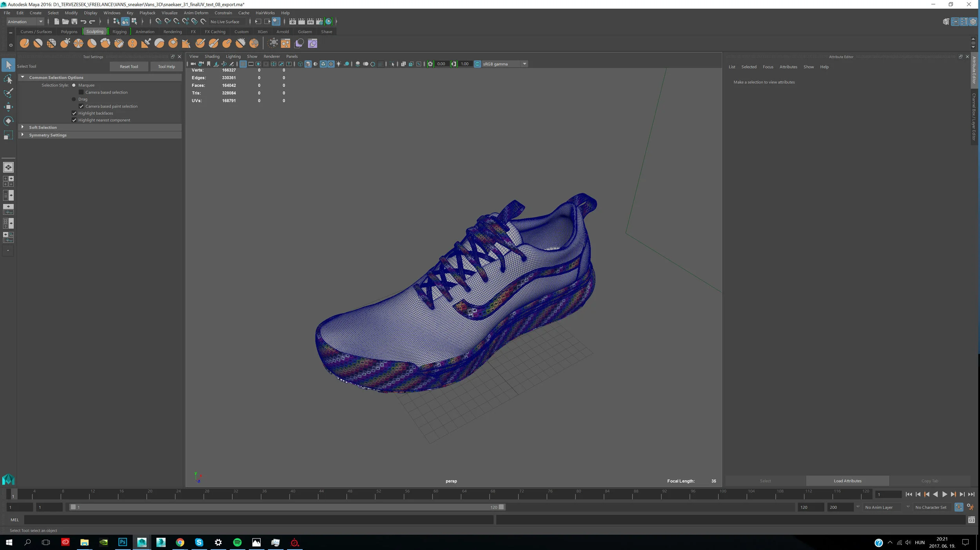Switch to the Polygons shelf tab
Viewport: 980px width, 550px height.
pos(69,32)
